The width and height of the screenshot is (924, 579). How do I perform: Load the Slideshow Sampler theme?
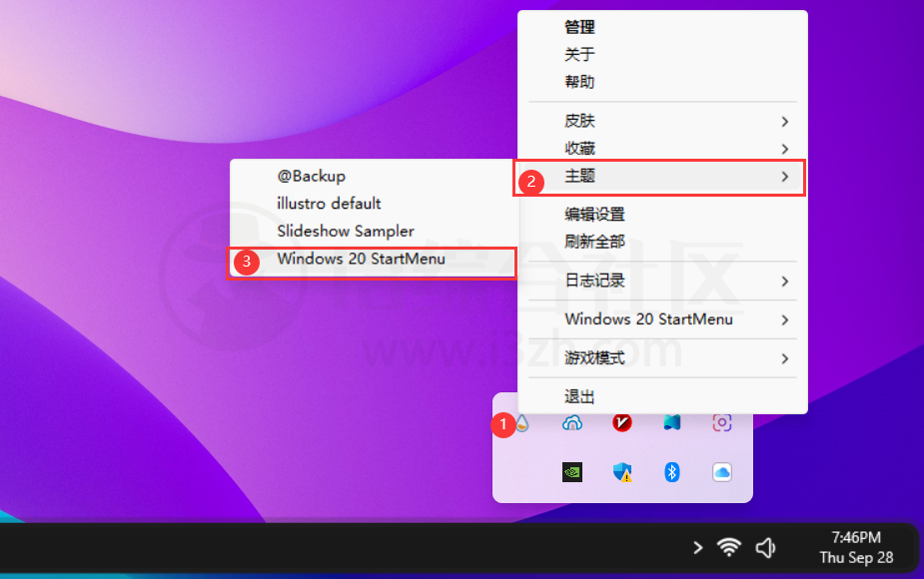click(x=373, y=231)
